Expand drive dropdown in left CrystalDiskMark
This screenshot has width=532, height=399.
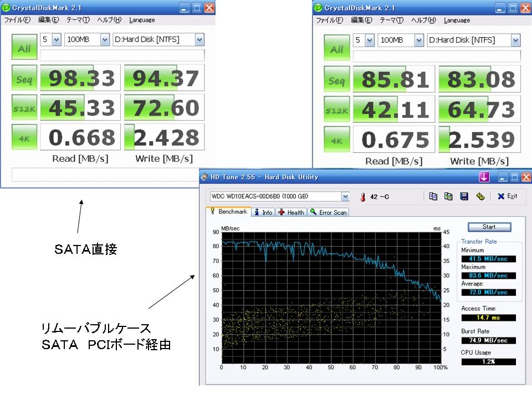[199, 40]
